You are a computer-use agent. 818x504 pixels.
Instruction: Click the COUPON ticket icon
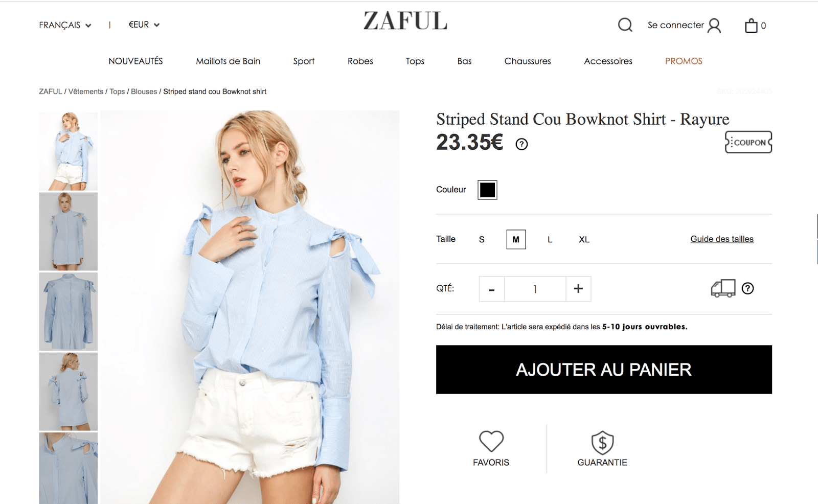pos(748,142)
